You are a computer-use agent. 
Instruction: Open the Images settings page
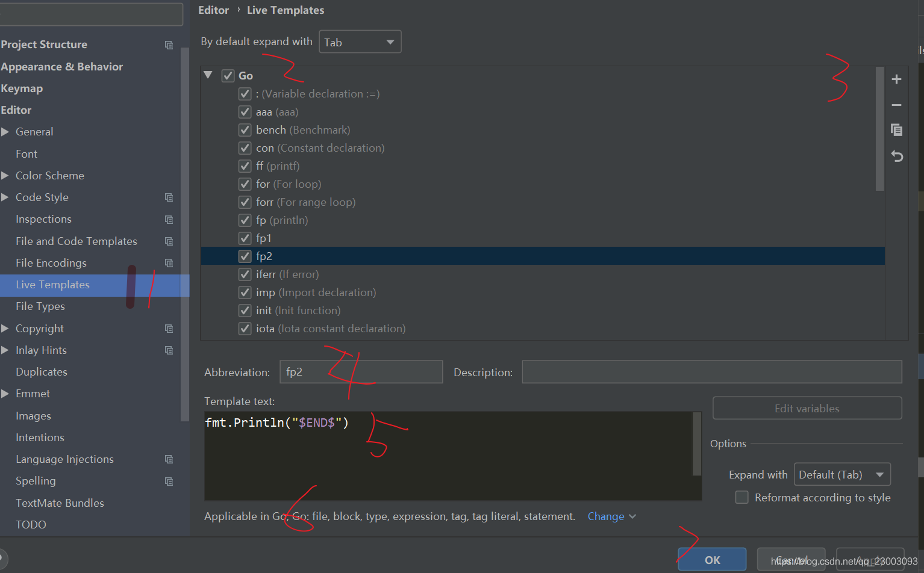(x=33, y=416)
